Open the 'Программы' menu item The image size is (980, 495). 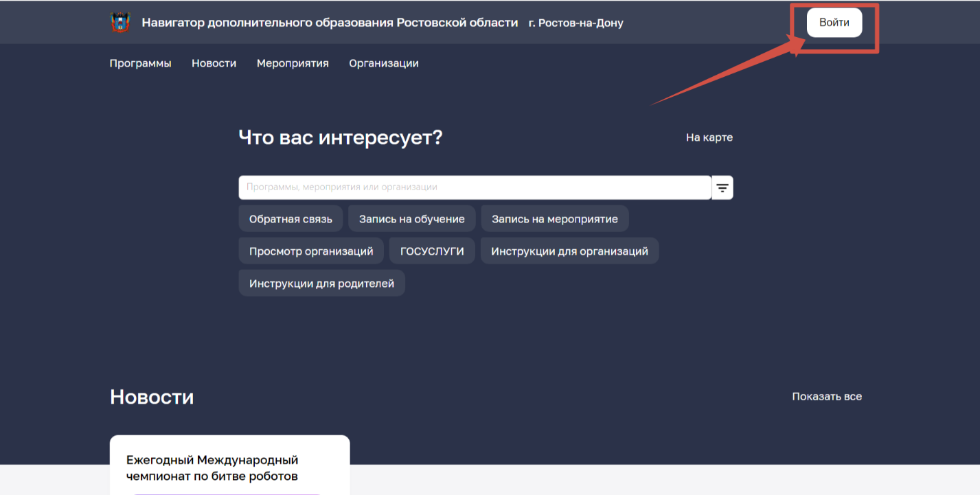pyautogui.click(x=140, y=63)
